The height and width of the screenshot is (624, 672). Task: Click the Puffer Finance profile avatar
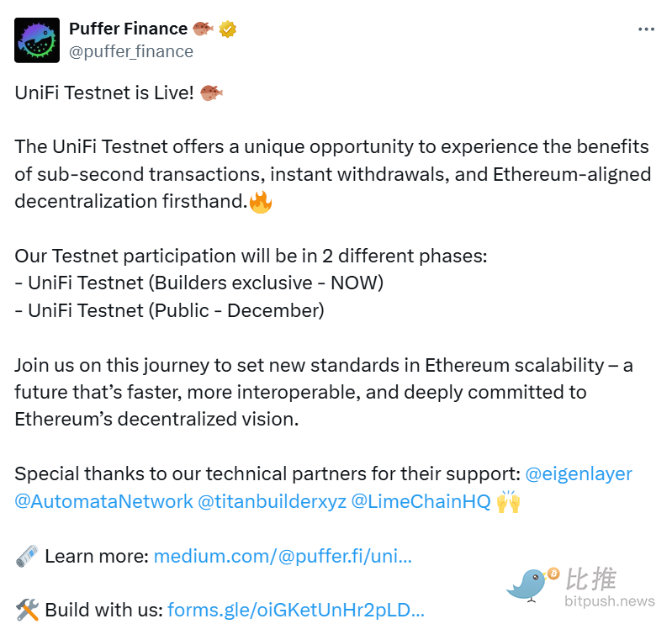(x=37, y=40)
